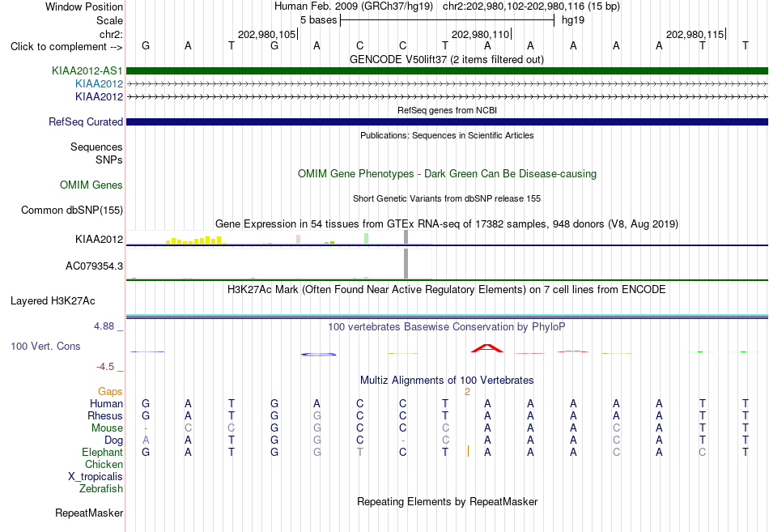Open the PhyloP Basewise Conservation title
Viewport: 769px width, 532px height.
click(446, 327)
